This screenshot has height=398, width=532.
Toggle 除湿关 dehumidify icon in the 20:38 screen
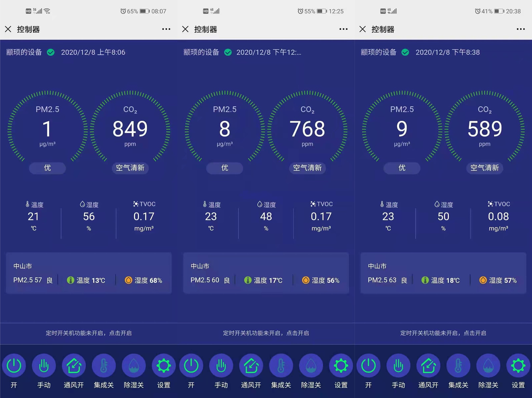pos(488,365)
